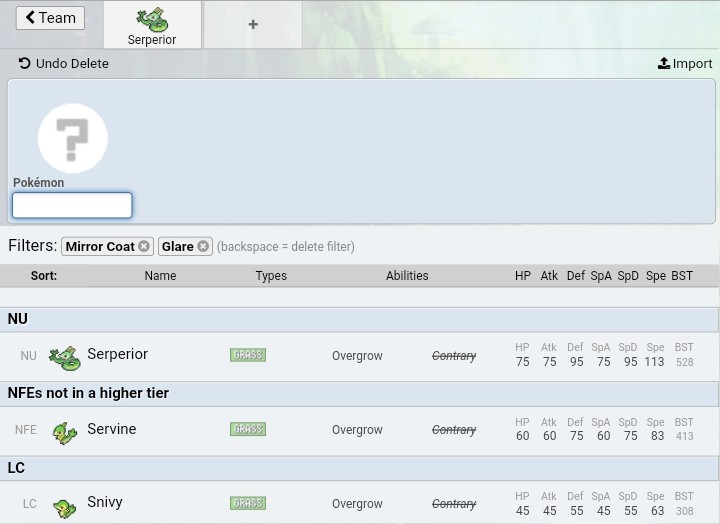Click the NFE tier tag beside Servine
The height and width of the screenshot is (524, 720).
point(26,430)
